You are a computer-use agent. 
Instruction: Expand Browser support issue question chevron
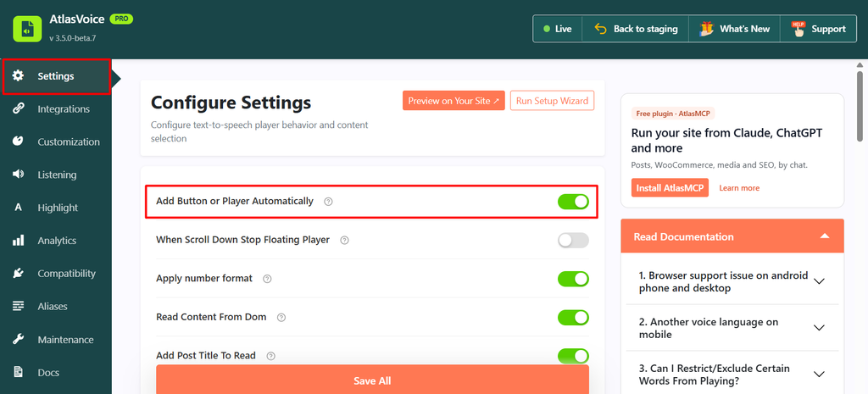click(820, 281)
